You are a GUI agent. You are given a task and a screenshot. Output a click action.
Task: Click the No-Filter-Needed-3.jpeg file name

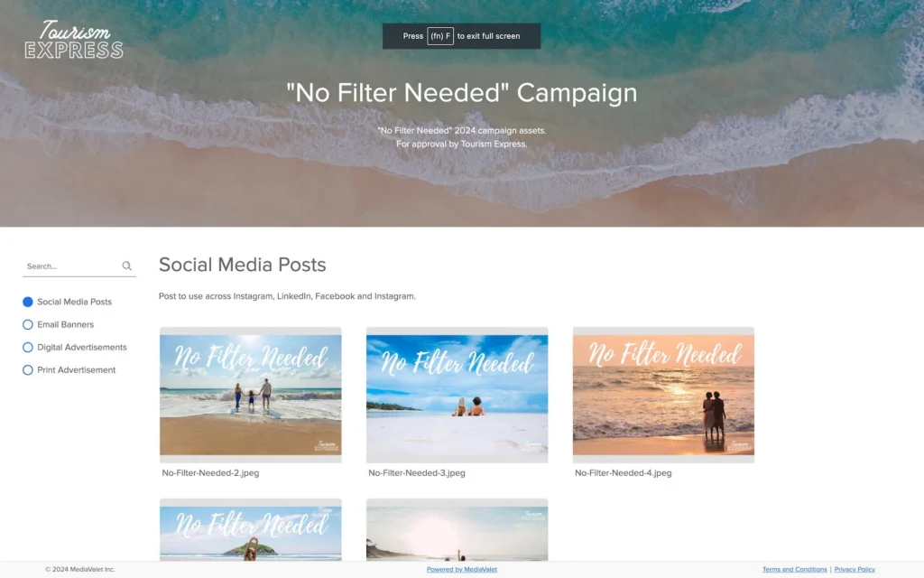pos(417,473)
